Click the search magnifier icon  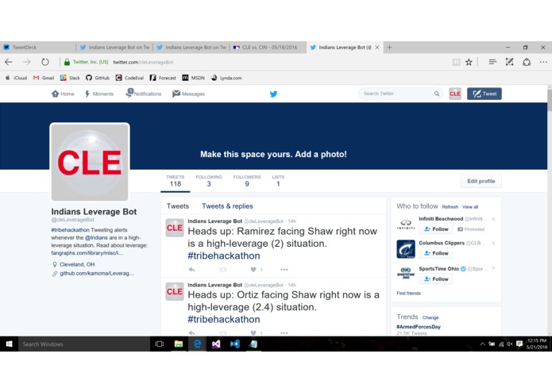pos(437,94)
